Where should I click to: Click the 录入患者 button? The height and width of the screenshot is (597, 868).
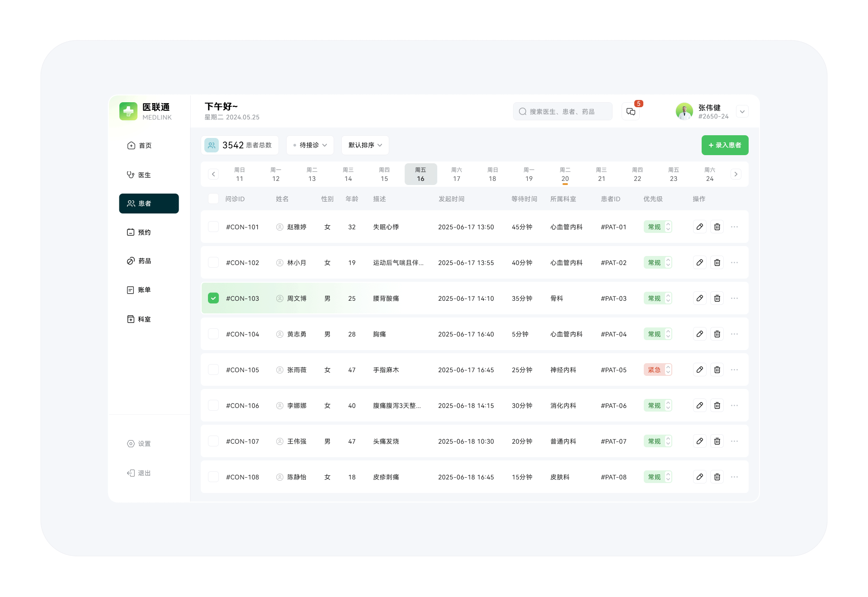(x=725, y=145)
